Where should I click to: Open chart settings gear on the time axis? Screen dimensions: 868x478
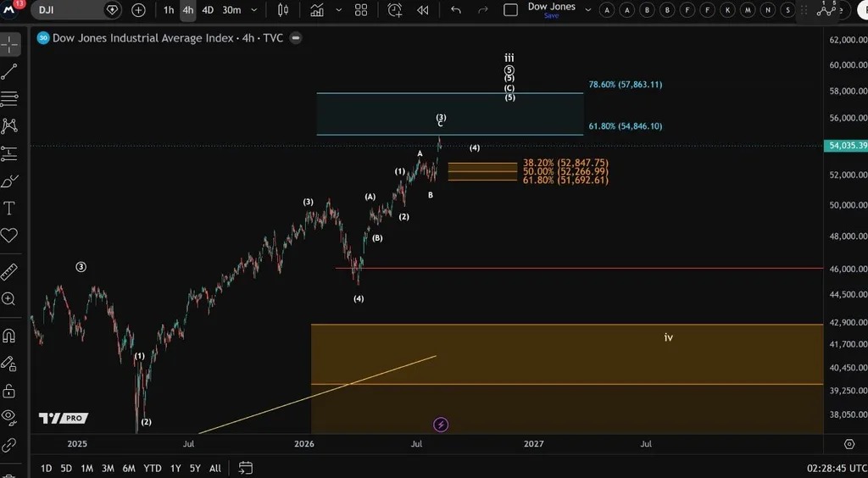849,444
